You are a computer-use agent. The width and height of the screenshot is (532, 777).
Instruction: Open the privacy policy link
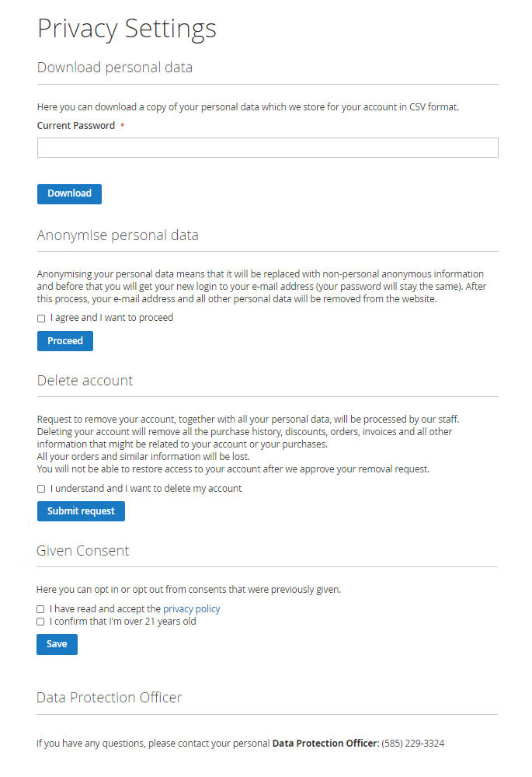coord(191,609)
